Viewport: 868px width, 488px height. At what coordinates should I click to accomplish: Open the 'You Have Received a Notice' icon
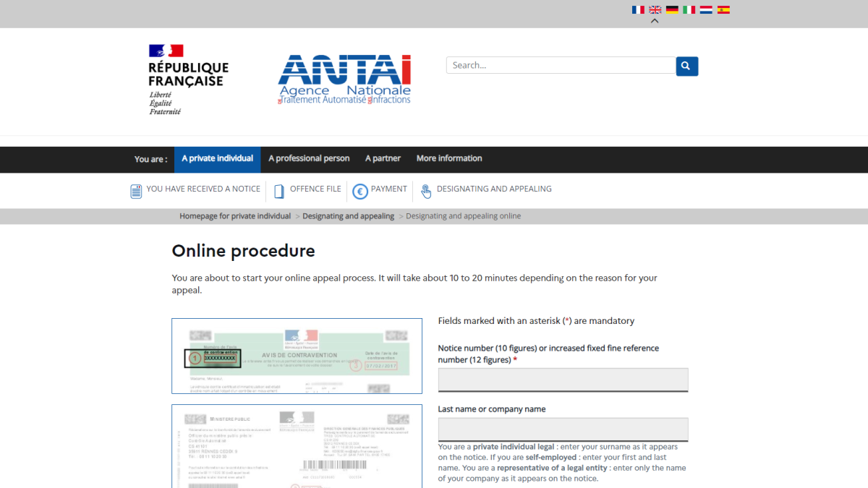click(136, 189)
